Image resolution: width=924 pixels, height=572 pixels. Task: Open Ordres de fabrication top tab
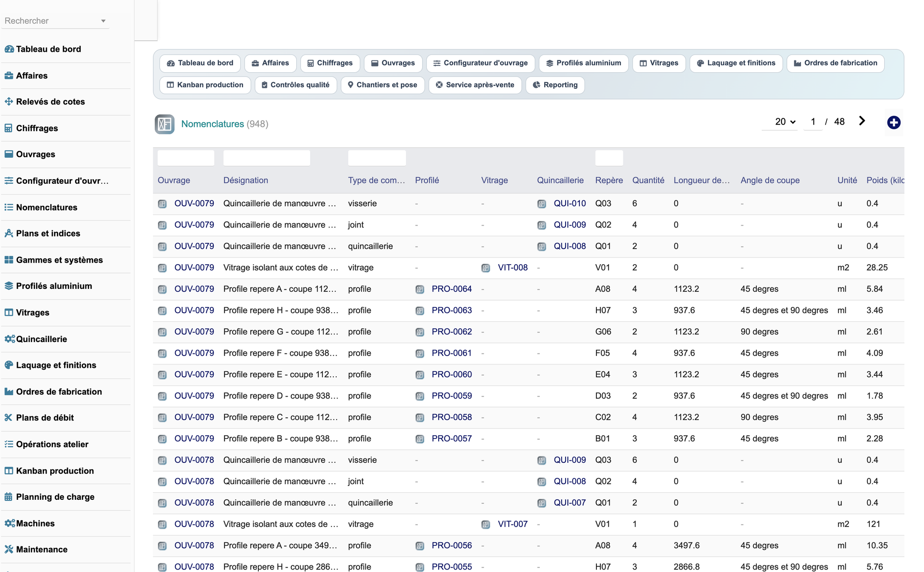(835, 63)
